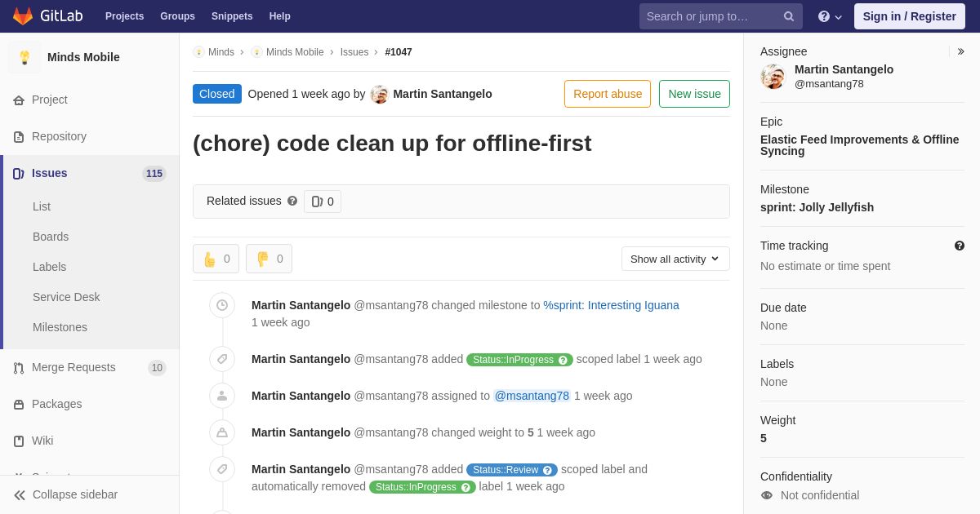Give a thumbs up reaction
Image resolution: width=980 pixels, height=514 pixels.
216,259
